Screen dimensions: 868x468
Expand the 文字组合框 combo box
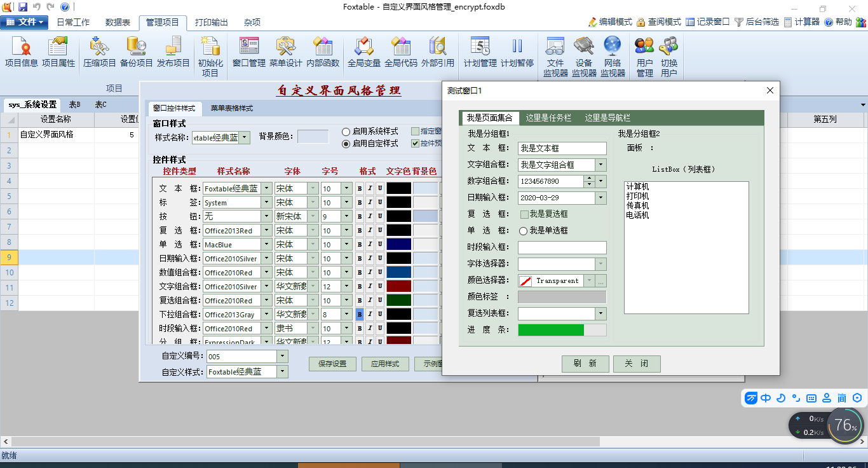(600, 165)
